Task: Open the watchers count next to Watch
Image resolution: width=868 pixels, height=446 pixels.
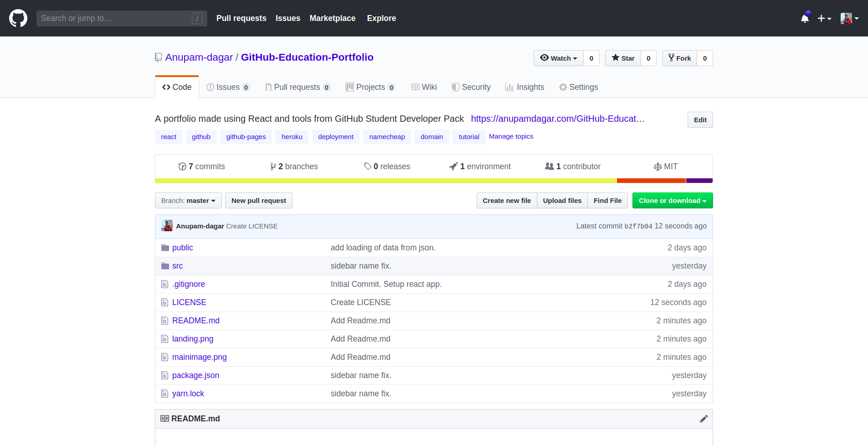Action: (591, 58)
